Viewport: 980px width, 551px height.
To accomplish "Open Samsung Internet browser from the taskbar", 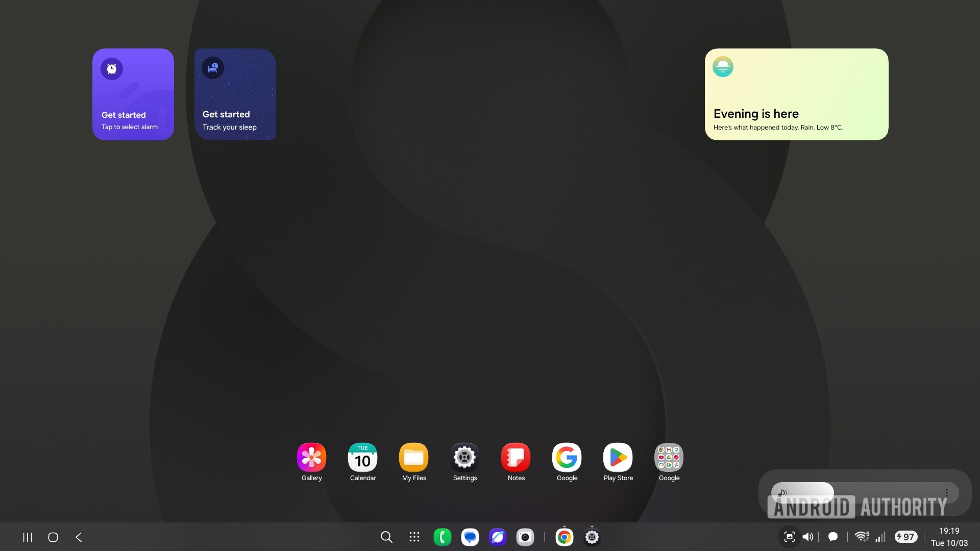I will pos(498,537).
